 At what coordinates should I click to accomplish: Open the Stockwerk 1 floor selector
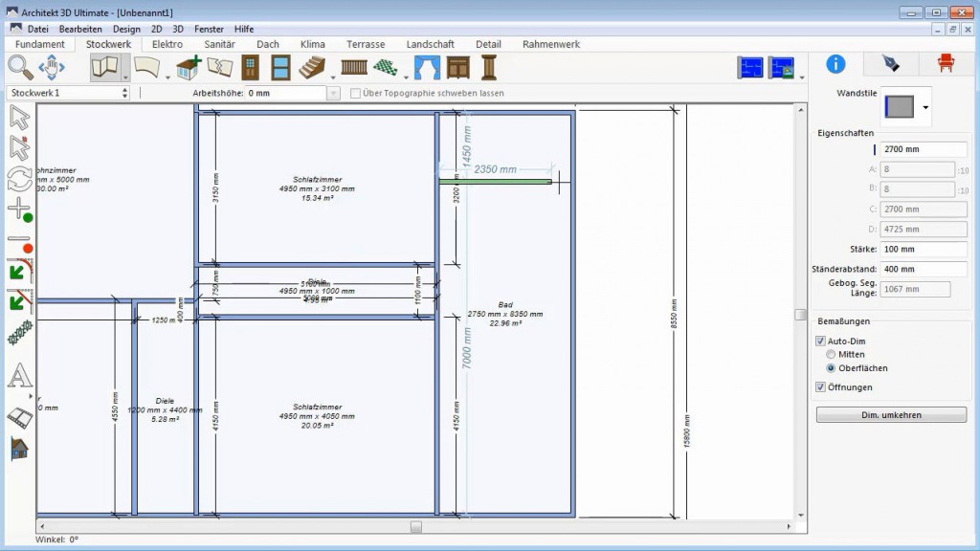point(68,93)
